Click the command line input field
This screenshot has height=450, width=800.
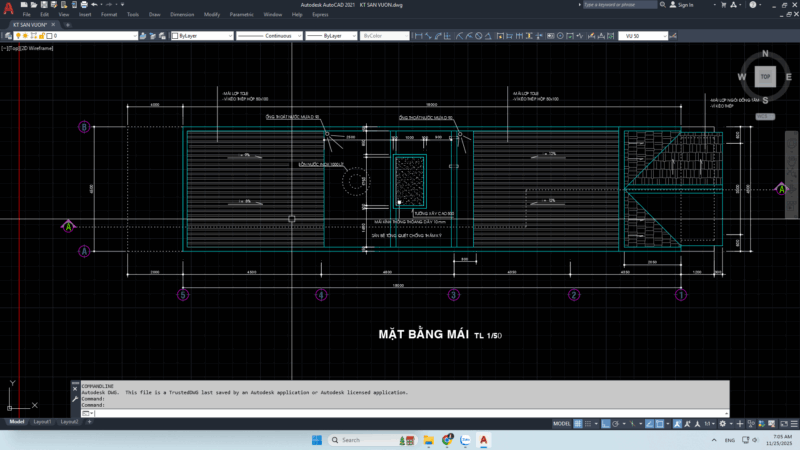(x=400, y=411)
